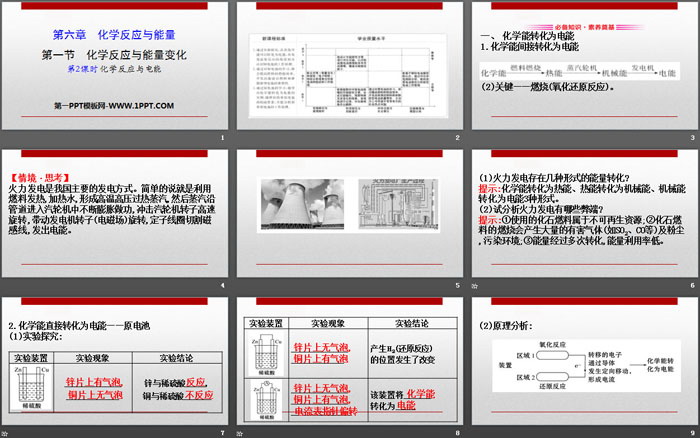Click the animation marker icon below slide 8
The height and width of the screenshot is (438, 700).
click(x=240, y=432)
